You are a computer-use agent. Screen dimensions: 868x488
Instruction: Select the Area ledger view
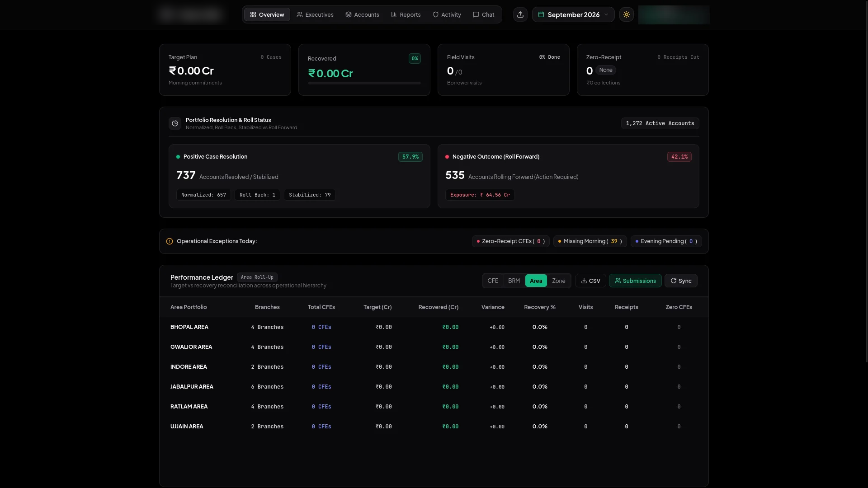pos(536,281)
